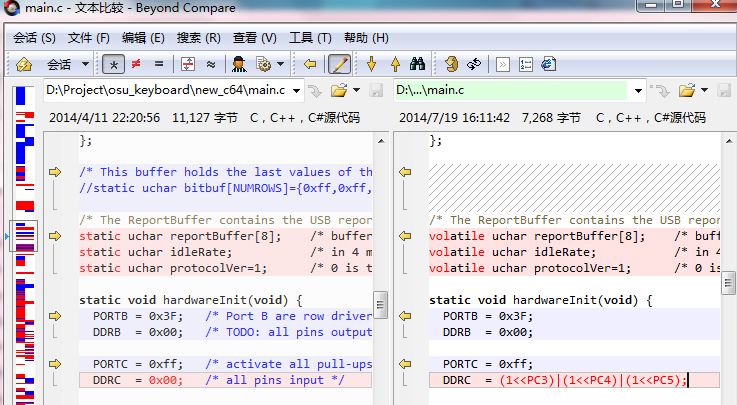Open left file path dropdown
The image size is (737, 405).
point(295,91)
